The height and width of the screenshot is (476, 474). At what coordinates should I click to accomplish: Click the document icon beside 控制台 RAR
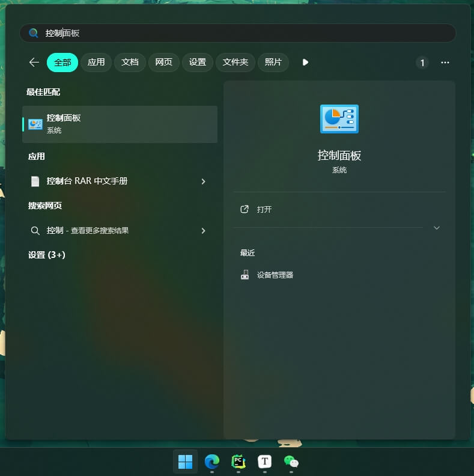pyautogui.click(x=35, y=182)
